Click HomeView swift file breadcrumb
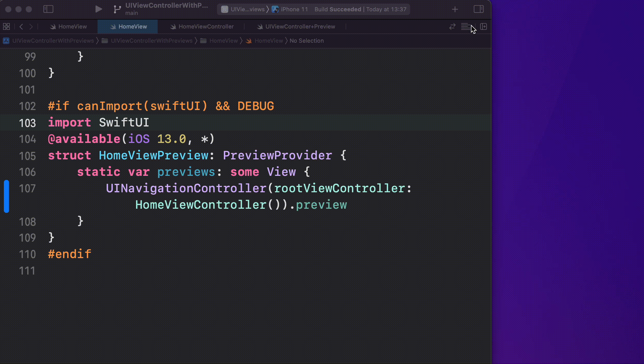Viewport: 644px width, 364px height. tap(264, 41)
